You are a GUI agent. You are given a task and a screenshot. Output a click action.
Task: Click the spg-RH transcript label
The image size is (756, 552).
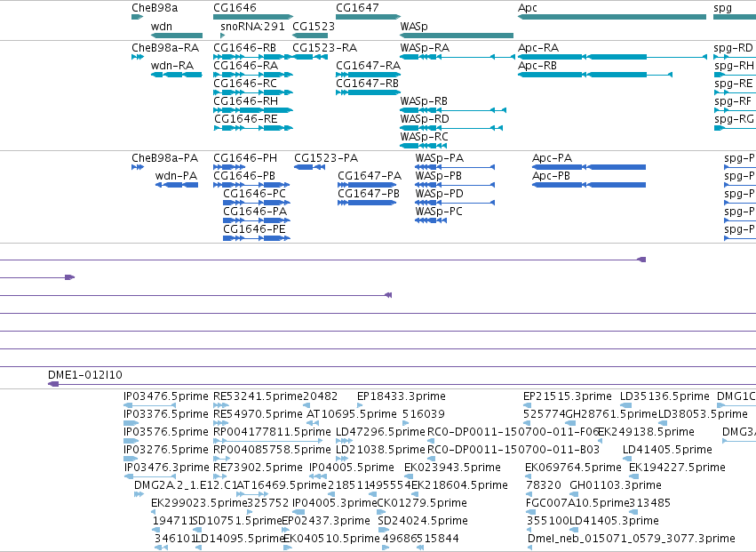(734, 66)
